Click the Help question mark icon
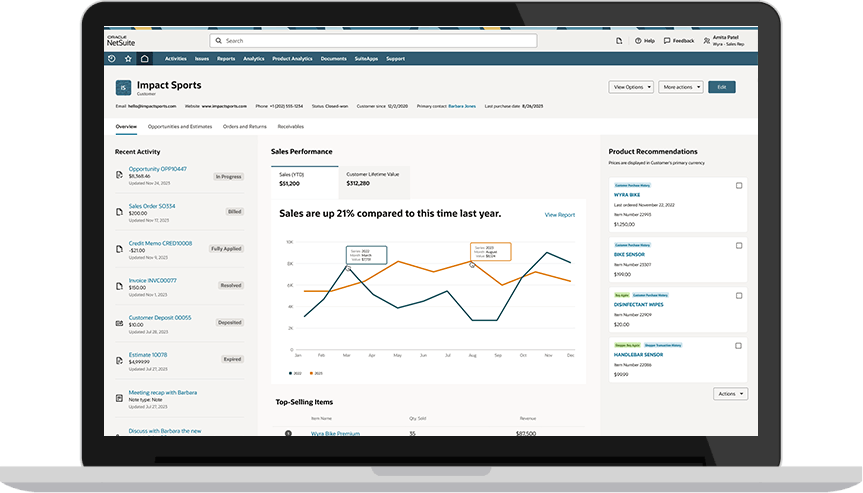The width and height of the screenshot is (863, 493). point(639,41)
